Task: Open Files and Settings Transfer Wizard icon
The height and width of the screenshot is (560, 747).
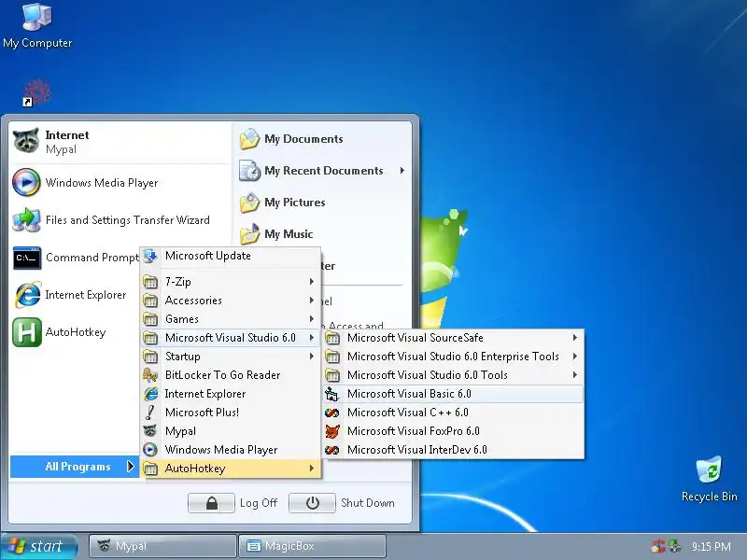Action: coord(26,220)
